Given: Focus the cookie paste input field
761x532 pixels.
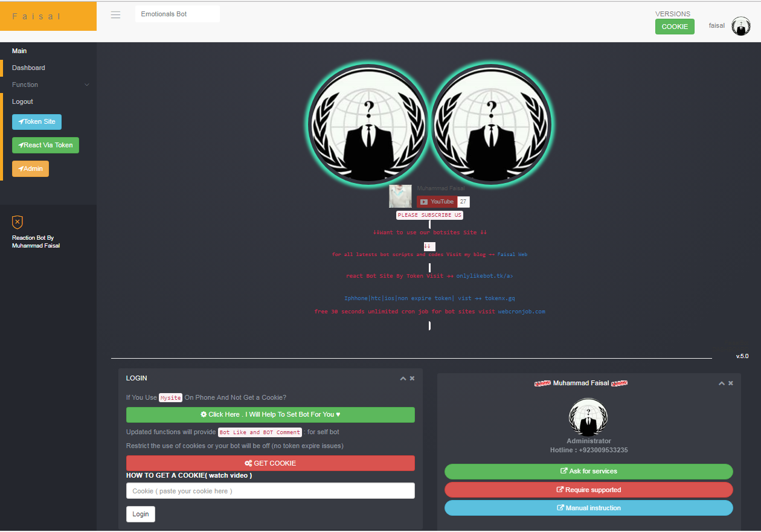Looking at the screenshot, I should pyautogui.click(x=271, y=491).
